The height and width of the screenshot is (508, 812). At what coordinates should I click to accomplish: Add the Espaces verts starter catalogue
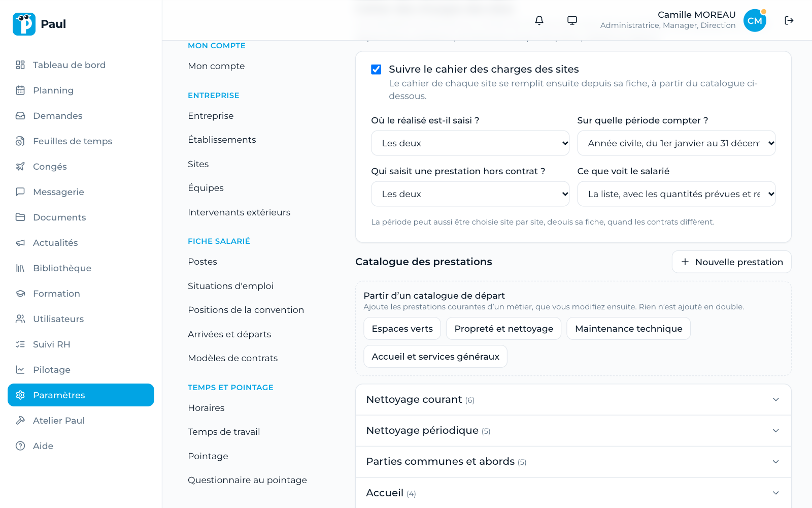(402, 329)
